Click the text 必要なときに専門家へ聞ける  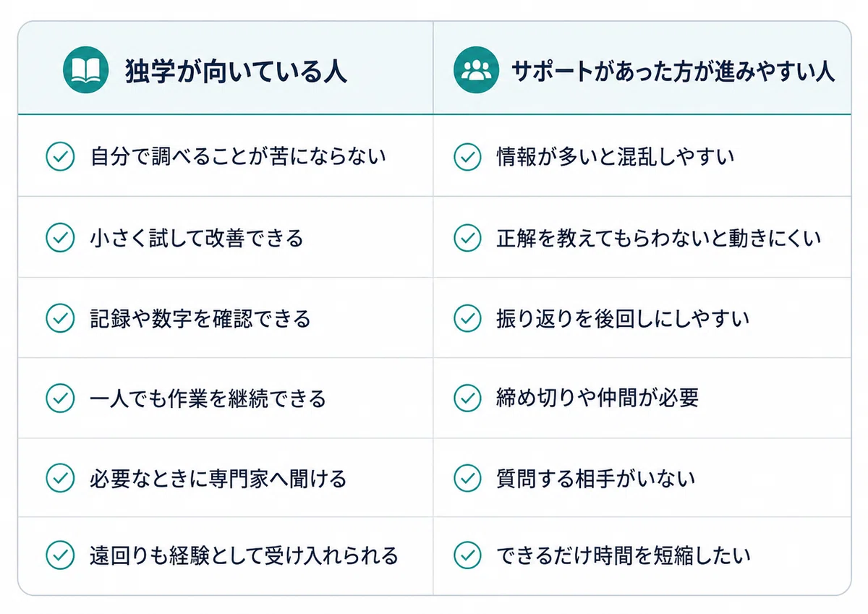point(218,477)
